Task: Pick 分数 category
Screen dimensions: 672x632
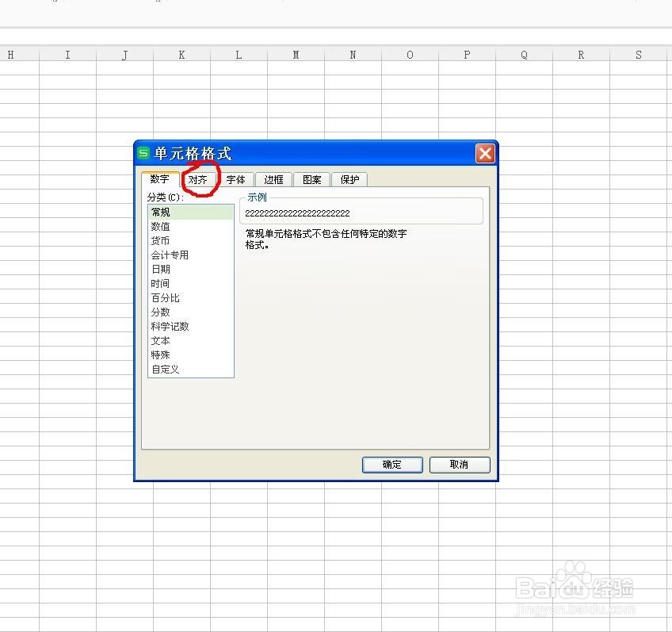Action: (191, 312)
